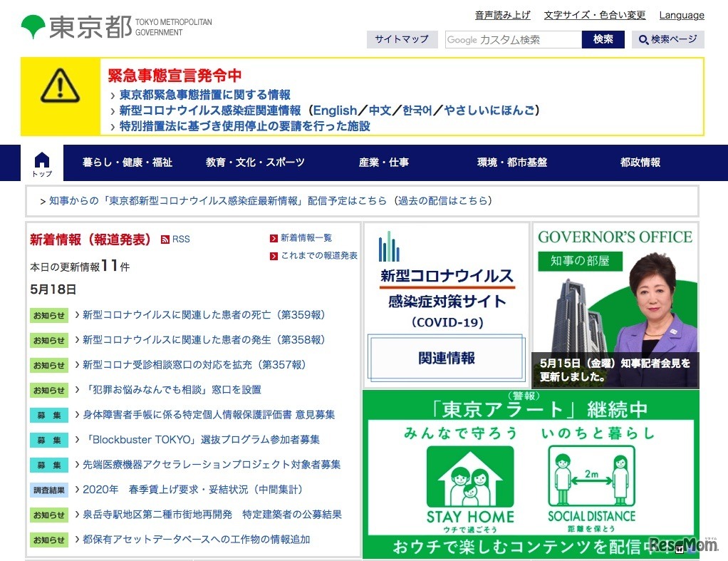Click the Tokyo Metropolitan Government ginkgo logo
Screen dimensions: 728x561
click(x=33, y=26)
